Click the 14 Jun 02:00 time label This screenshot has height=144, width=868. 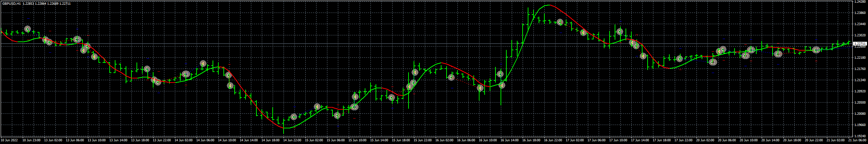point(184,140)
